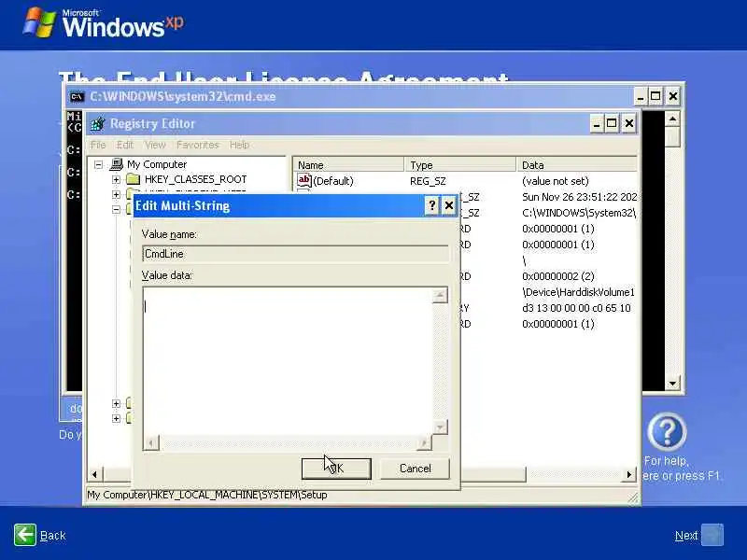Screen dimensions: 747x560
Task: Click the REG_SZ type cell of Default
Action: click(x=428, y=181)
